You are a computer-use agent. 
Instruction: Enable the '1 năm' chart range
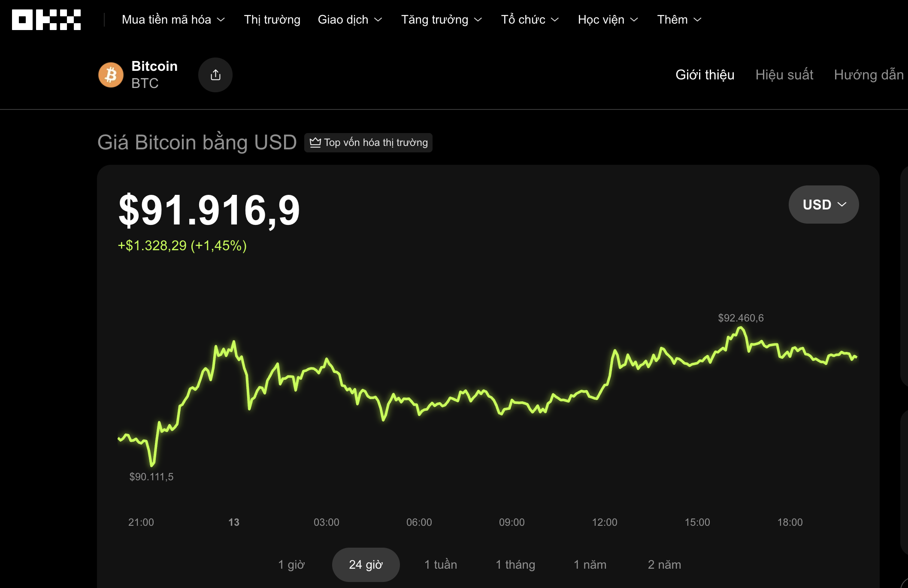(590, 564)
